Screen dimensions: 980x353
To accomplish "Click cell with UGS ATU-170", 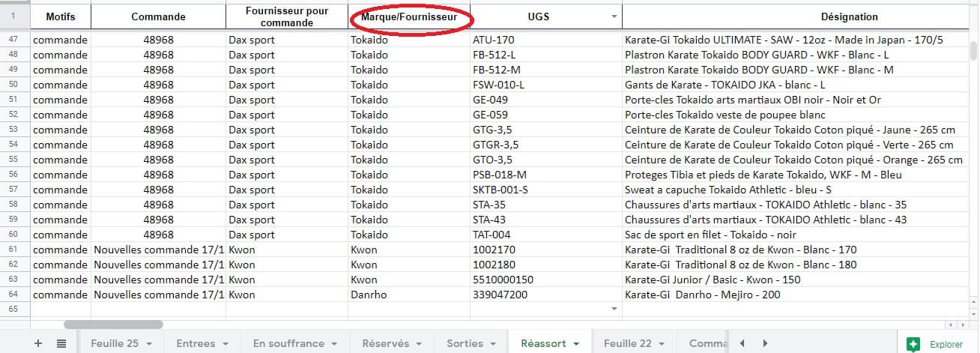I will pos(546,40).
